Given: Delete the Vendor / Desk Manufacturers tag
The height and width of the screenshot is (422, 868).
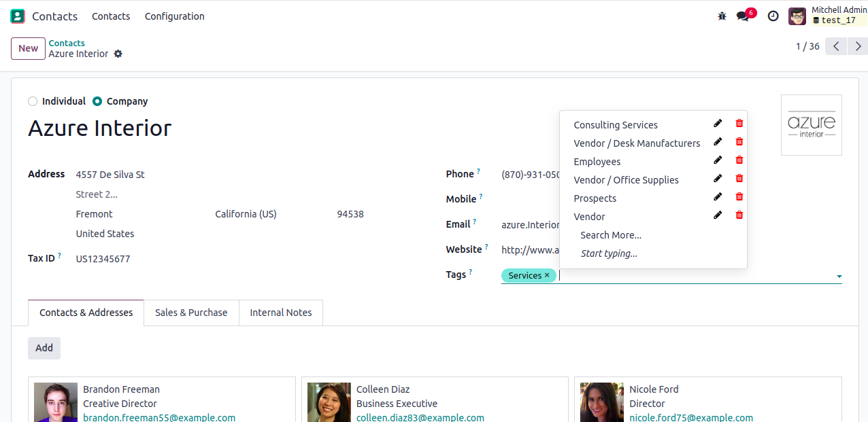Looking at the screenshot, I should coord(739,142).
